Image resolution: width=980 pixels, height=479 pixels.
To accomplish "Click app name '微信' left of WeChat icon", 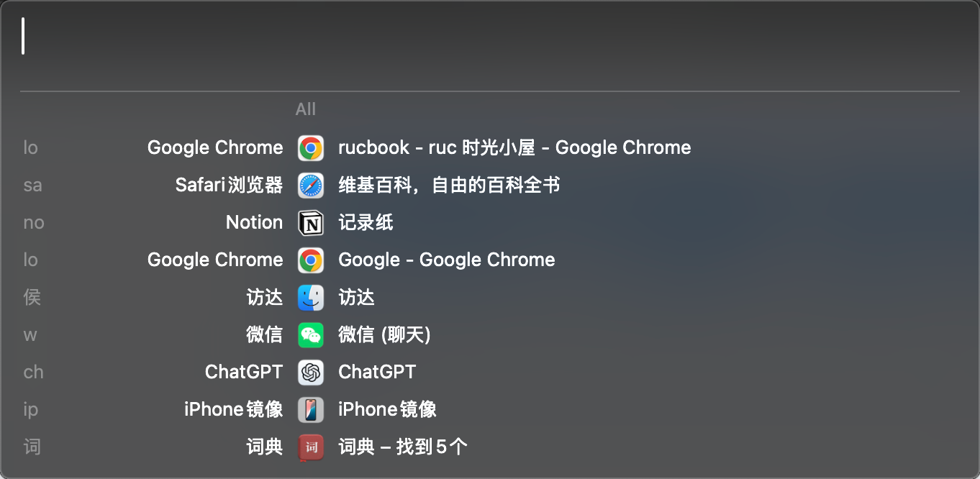I will [265, 335].
